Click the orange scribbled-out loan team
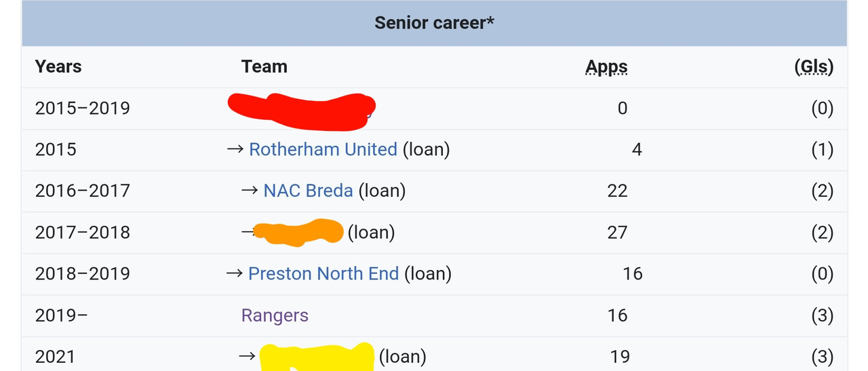The height and width of the screenshot is (371, 868). [x=297, y=231]
